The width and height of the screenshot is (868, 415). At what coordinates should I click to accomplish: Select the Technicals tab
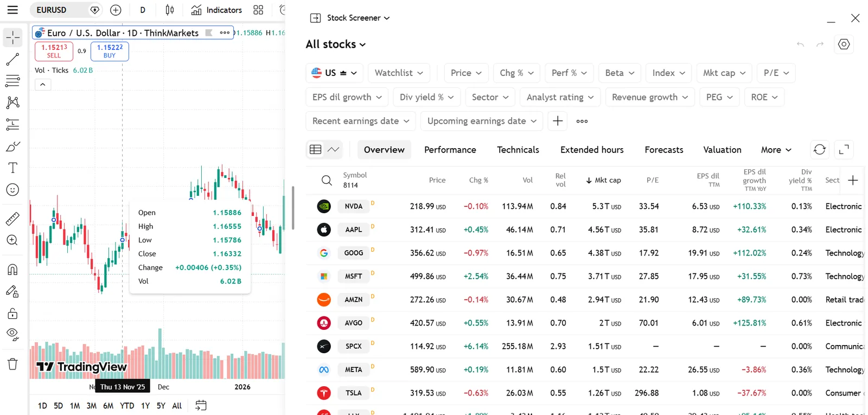518,150
